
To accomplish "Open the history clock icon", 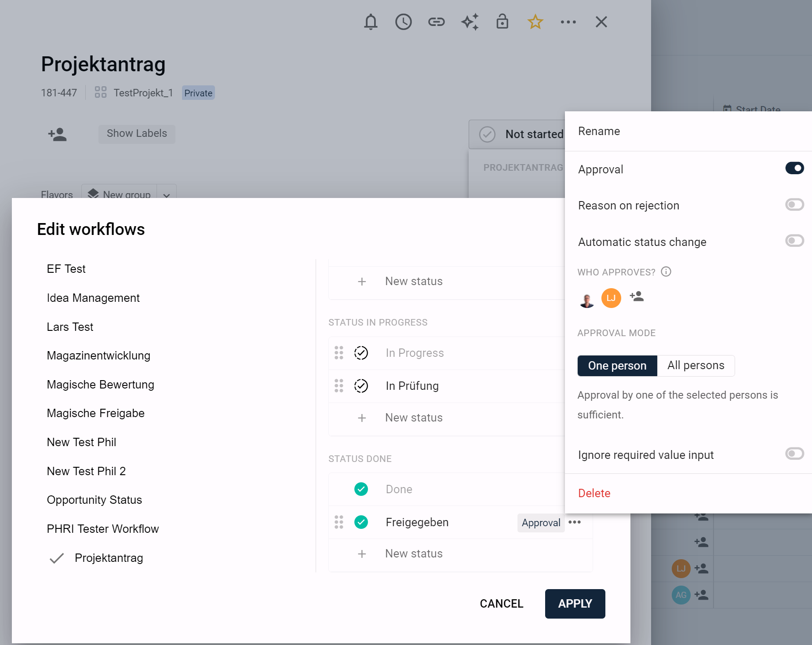I will 403,22.
